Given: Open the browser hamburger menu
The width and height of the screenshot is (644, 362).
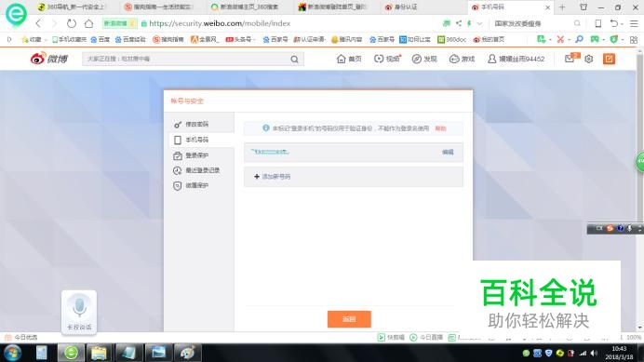Looking at the screenshot, I should pyautogui.click(x=634, y=23).
